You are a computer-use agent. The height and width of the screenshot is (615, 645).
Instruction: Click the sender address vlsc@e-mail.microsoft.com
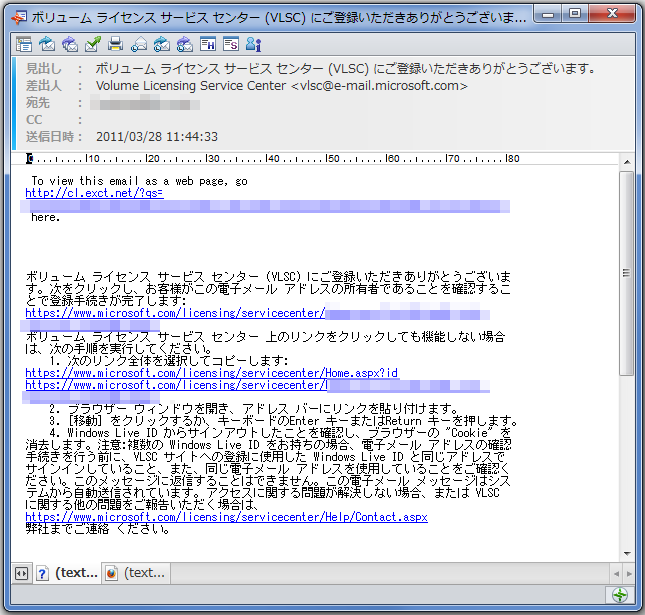click(379, 86)
